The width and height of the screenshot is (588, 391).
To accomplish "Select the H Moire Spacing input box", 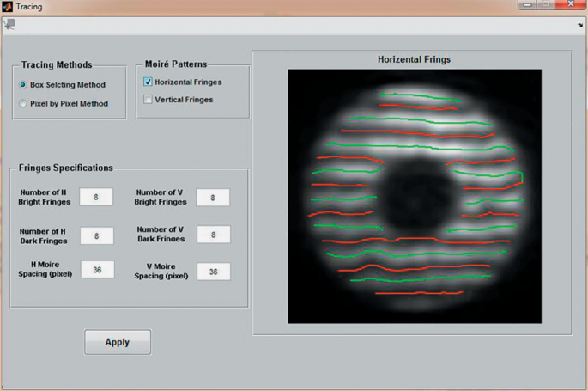I will [x=97, y=270].
